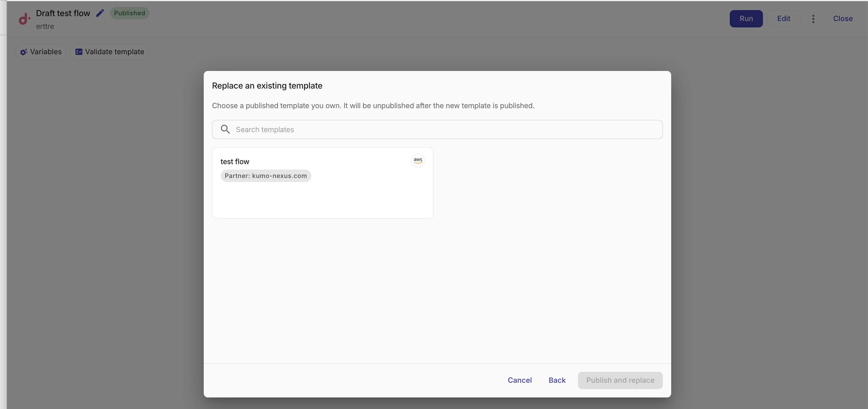Screen dimensions: 868x409
Task: Click Publish and replace button
Action: [x=620, y=380]
